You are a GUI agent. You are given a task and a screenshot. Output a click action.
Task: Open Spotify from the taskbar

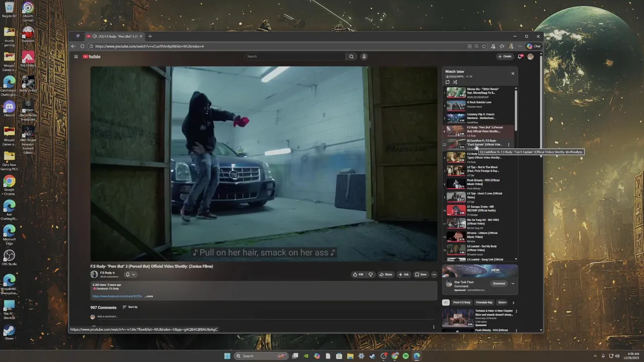click(406, 356)
